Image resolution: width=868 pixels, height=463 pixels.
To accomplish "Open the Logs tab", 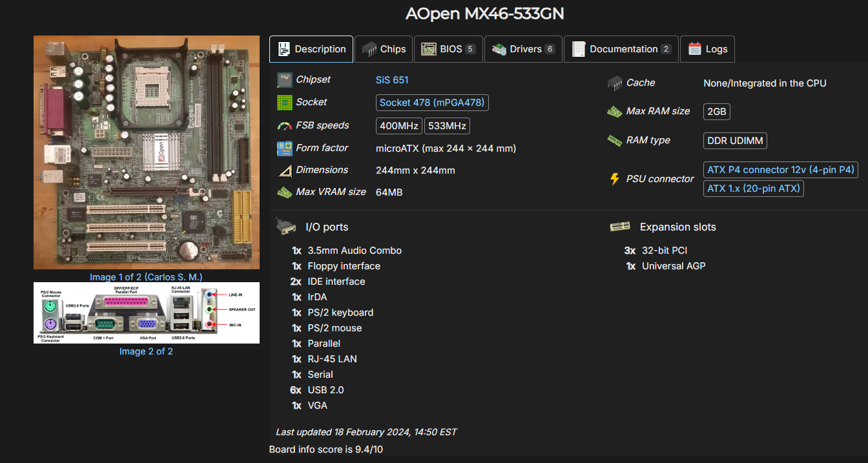I will [707, 49].
